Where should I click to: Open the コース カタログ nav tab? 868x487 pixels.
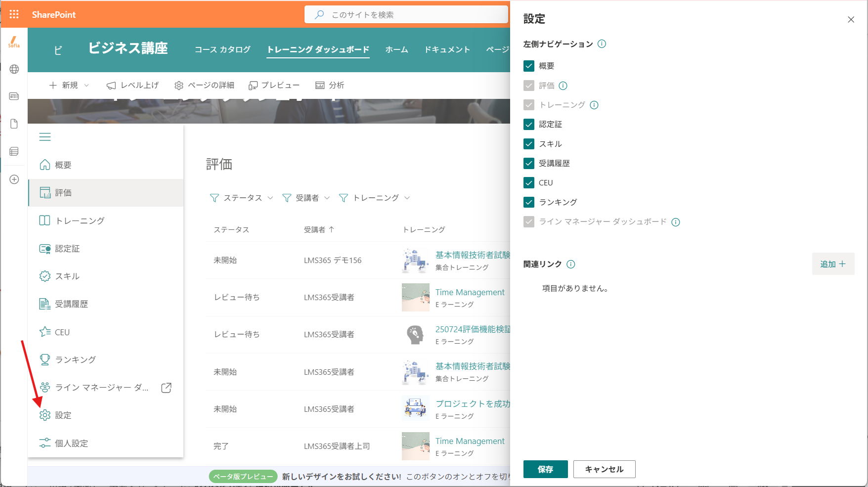click(x=222, y=49)
